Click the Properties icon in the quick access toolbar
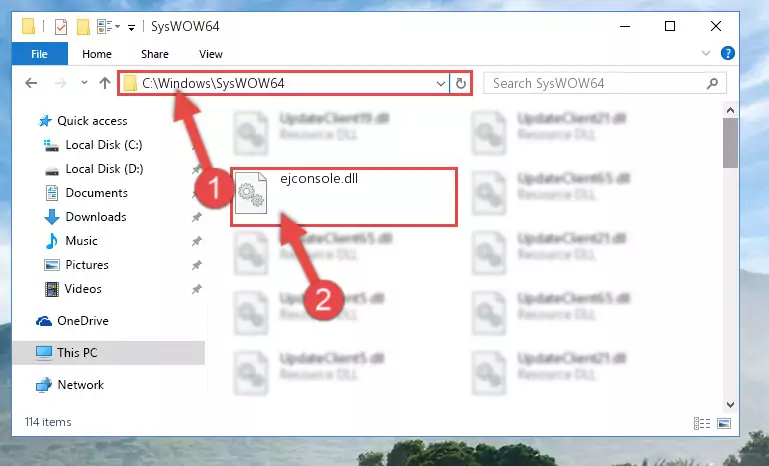769x466 pixels. point(61,26)
